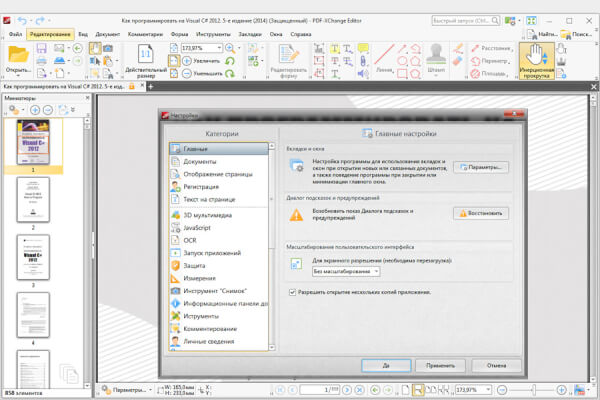
Task: Set view to Действительный размер (1:1)
Action: click(146, 60)
